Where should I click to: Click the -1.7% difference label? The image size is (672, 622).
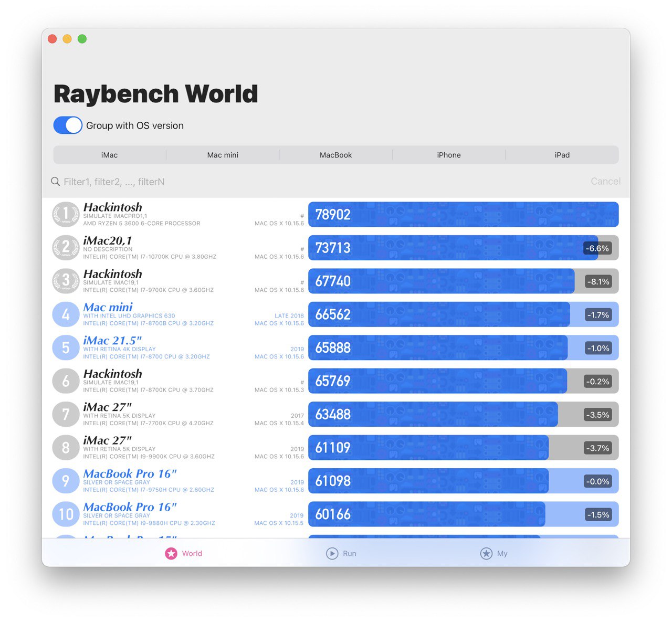[598, 315]
